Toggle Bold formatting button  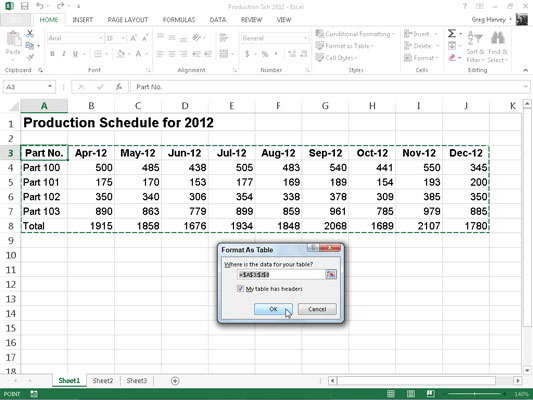52,54
